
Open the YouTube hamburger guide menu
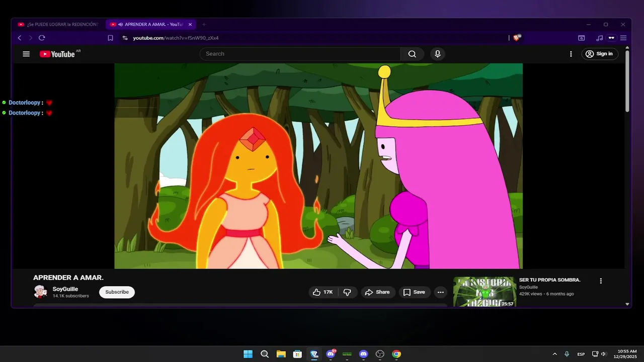[26, 54]
